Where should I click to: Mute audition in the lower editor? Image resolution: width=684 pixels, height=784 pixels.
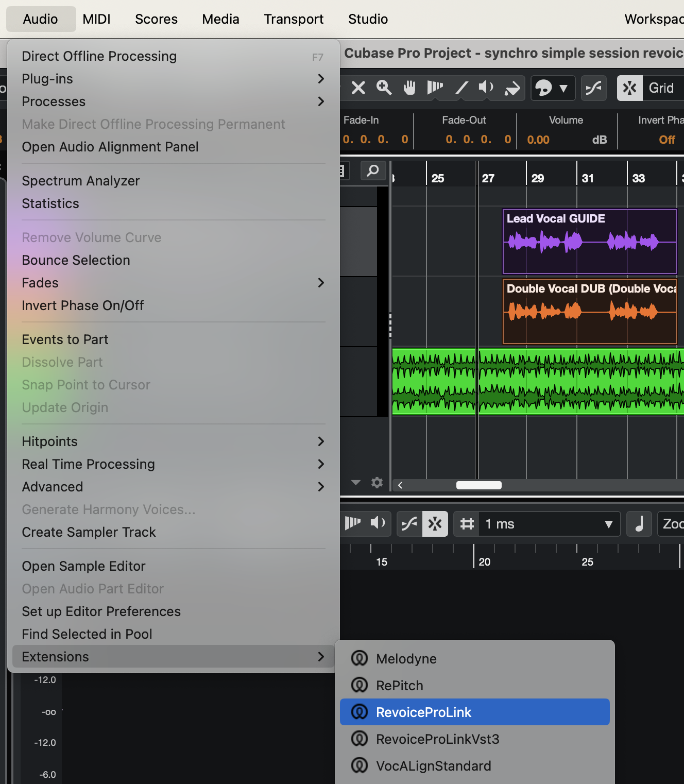pyautogui.click(x=379, y=524)
